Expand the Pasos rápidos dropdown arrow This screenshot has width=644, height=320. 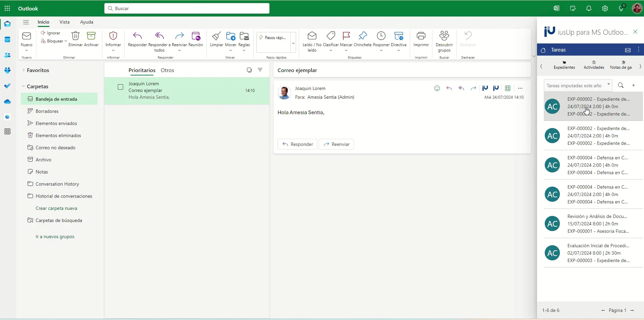tap(293, 43)
